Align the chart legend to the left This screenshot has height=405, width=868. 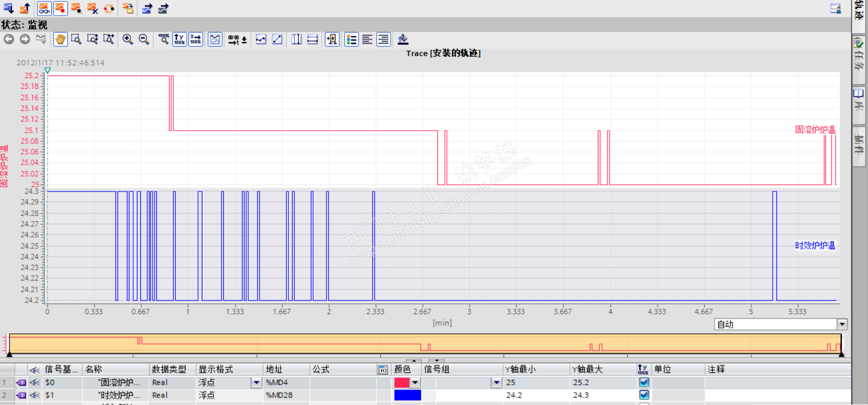click(368, 39)
